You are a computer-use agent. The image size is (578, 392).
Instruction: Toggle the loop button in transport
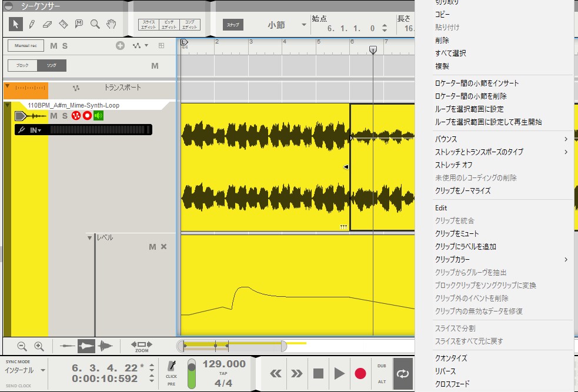click(403, 374)
